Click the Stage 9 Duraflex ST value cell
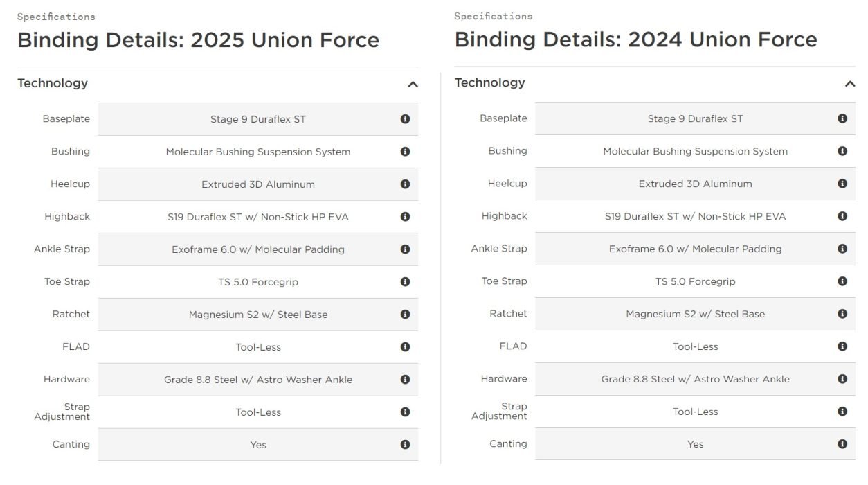The width and height of the screenshot is (868, 485). [x=257, y=118]
